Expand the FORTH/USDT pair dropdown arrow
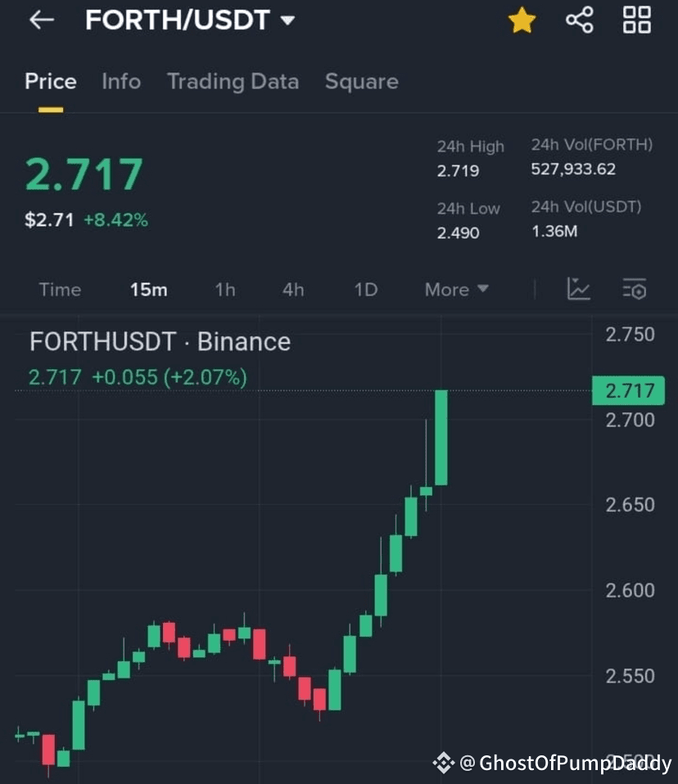The width and height of the screenshot is (678, 784). point(287,20)
